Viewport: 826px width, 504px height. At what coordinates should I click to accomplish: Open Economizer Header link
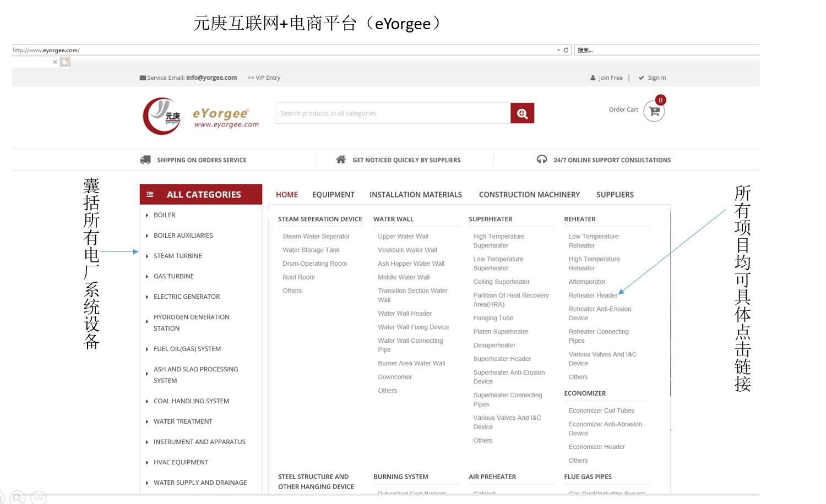[x=597, y=447]
